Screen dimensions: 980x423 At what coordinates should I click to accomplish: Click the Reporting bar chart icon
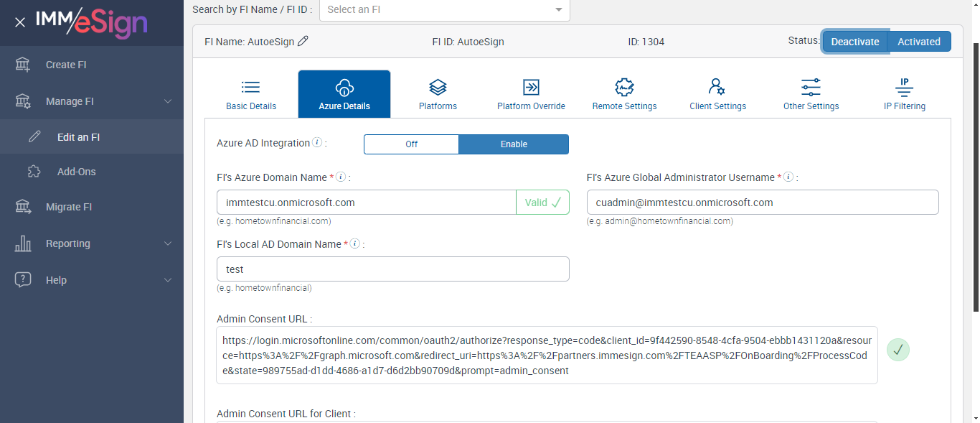click(23, 243)
